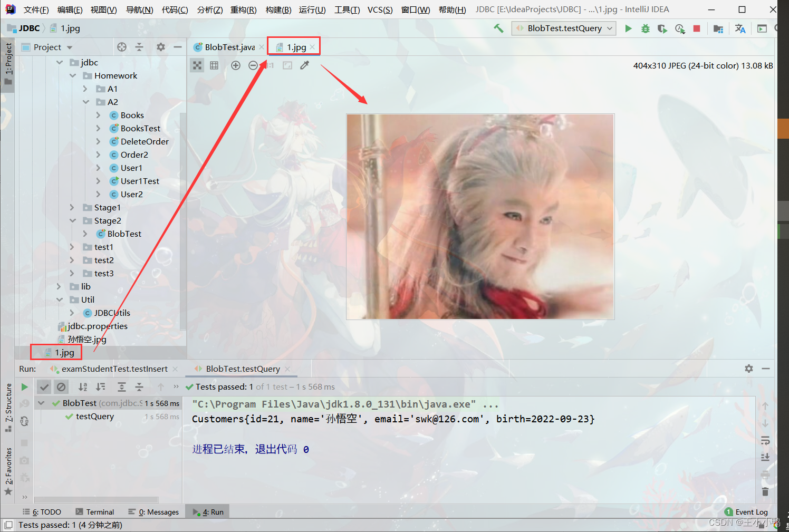789x532 pixels.
Task: Start debugging with the green bug icon
Action: click(x=645, y=28)
